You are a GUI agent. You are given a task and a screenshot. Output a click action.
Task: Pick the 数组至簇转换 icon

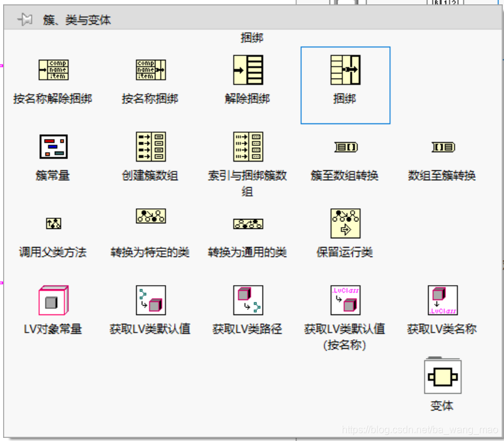pyautogui.click(x=443, y=147)
